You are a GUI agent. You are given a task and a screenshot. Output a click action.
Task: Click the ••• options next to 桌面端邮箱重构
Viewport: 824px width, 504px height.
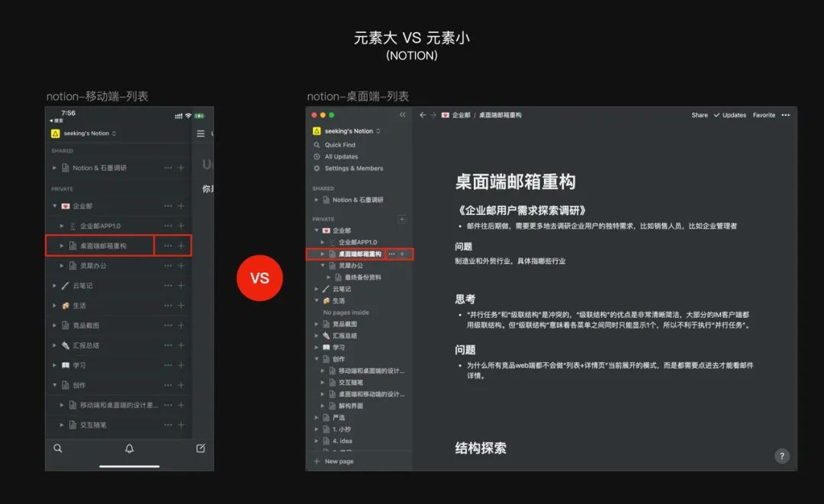click(391, 255)
